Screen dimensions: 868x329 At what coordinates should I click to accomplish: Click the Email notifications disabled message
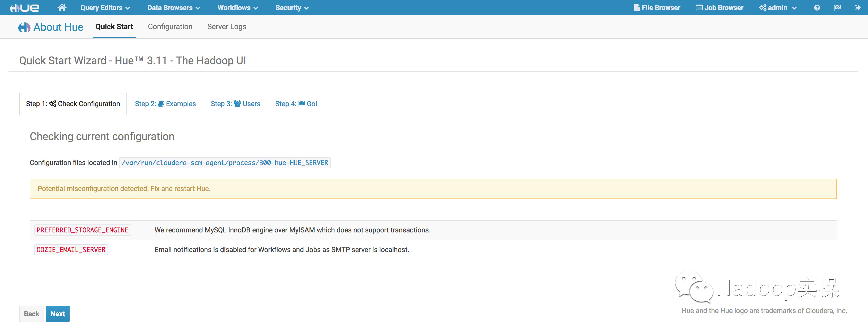tap(282, 249)
